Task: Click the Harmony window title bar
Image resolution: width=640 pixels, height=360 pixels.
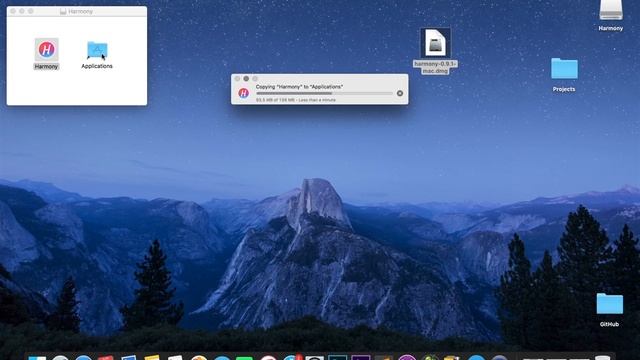Action: tap(77, 11)
